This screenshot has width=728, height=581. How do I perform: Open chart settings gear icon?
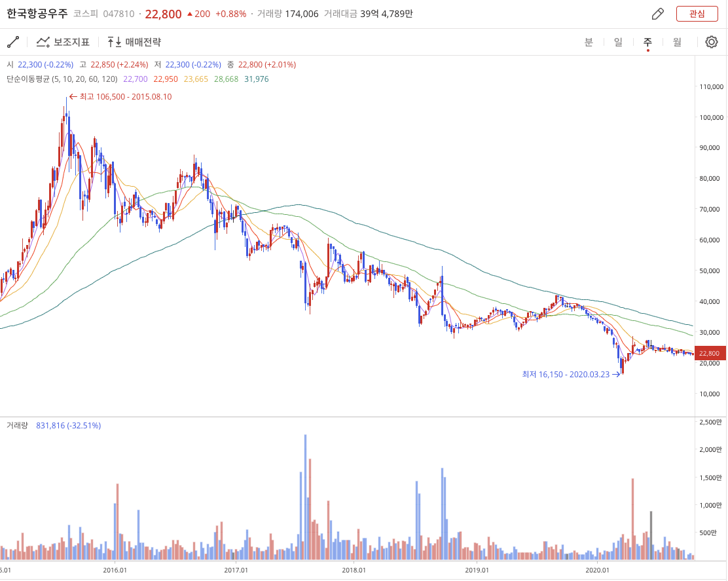[711, 42]
